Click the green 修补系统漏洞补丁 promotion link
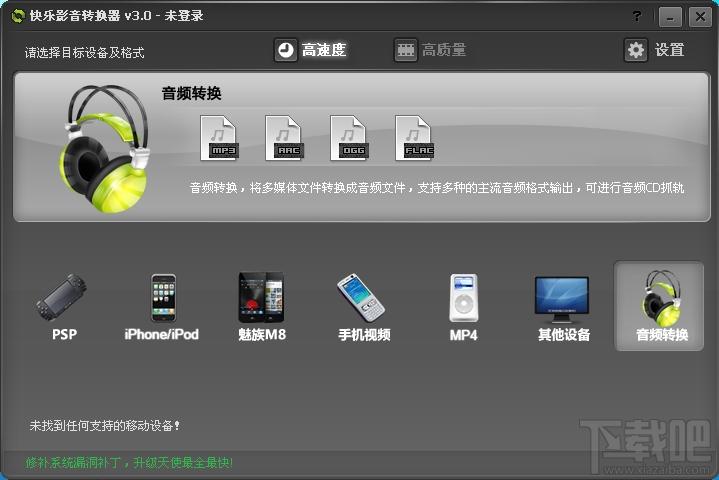This screenshot has width=719, height=480. click(x=129, y=463)
